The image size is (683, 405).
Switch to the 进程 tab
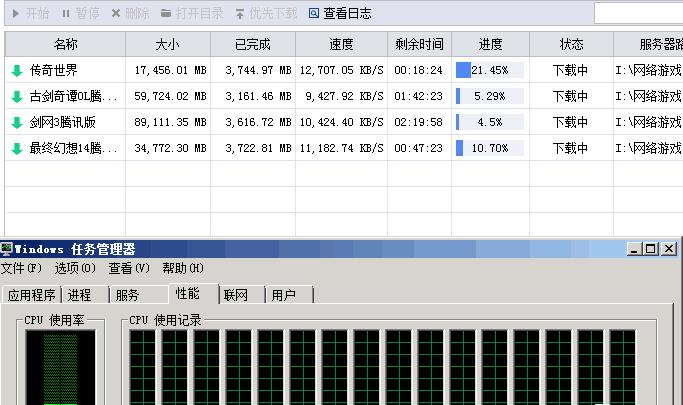click(x=85, y=295)
